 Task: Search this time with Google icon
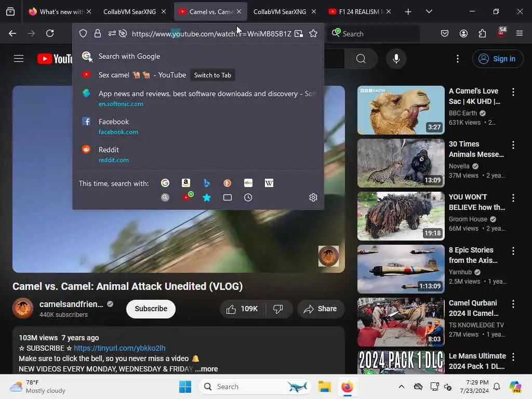coord(165,183)
